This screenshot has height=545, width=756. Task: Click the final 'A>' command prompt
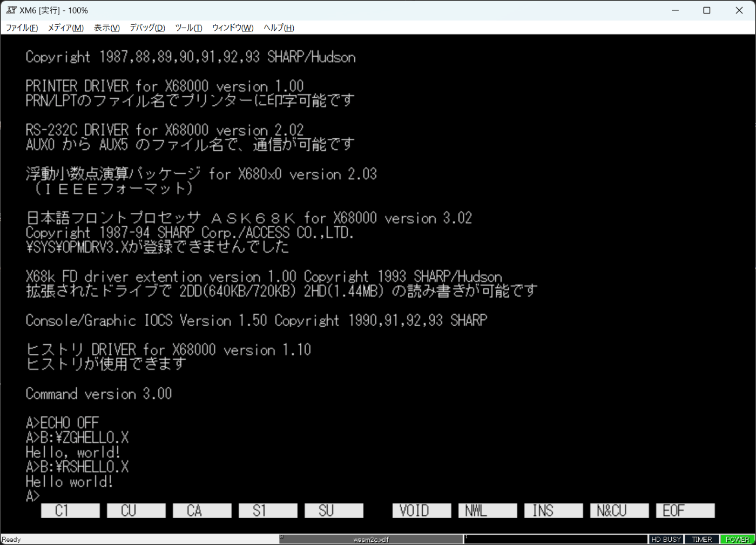(x=33, y=496)
